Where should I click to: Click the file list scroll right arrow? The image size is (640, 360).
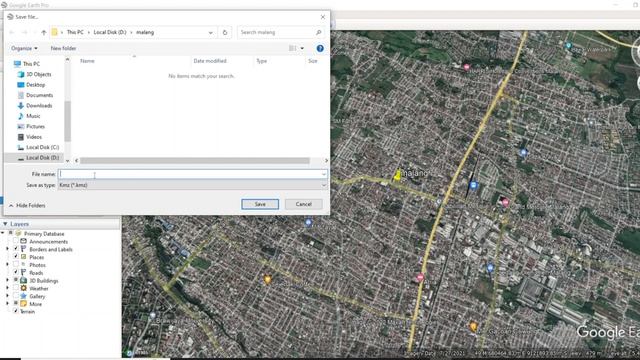tap(326, 160)
